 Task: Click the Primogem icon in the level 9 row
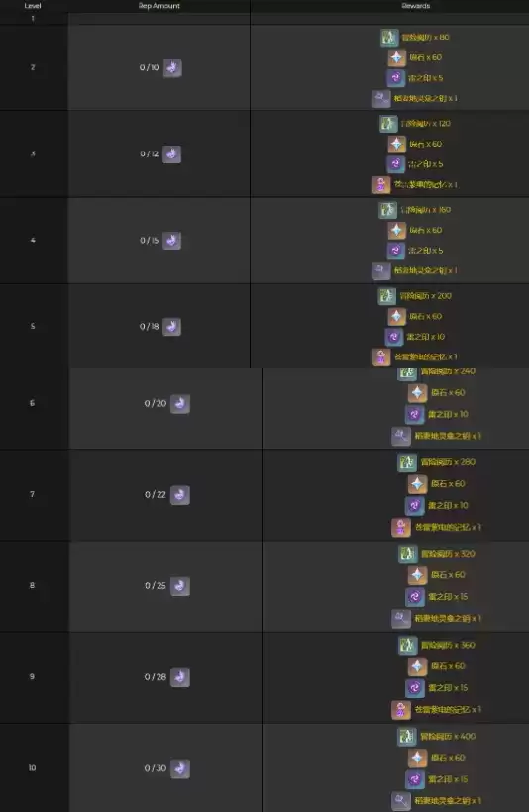(417, 666)
